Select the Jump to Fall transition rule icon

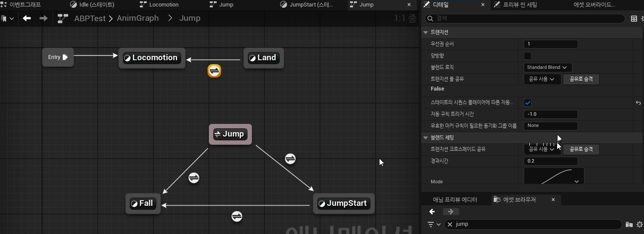click(194, 178)
